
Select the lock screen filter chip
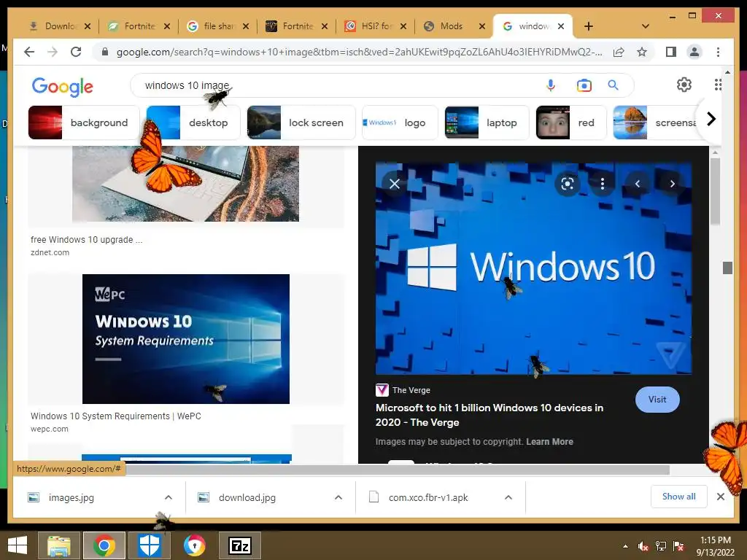pos(301,122)
